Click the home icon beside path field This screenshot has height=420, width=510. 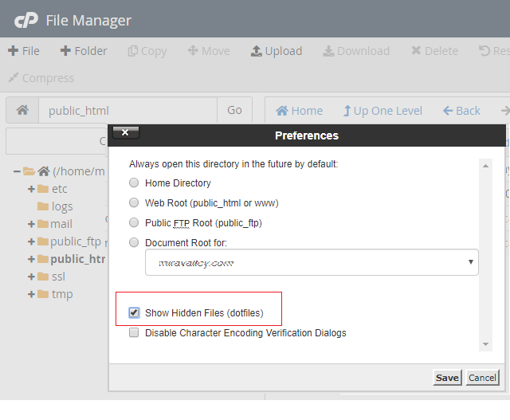22,111
